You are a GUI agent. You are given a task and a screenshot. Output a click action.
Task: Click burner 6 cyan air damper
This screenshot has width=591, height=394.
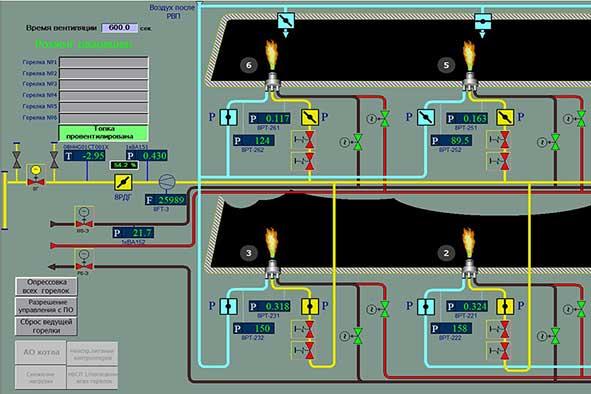tap(228, 118)
